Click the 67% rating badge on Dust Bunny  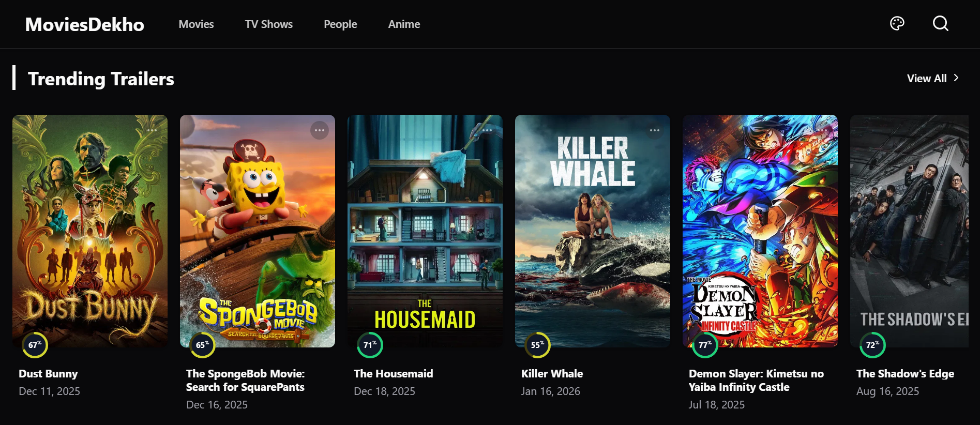pos(35,345)
